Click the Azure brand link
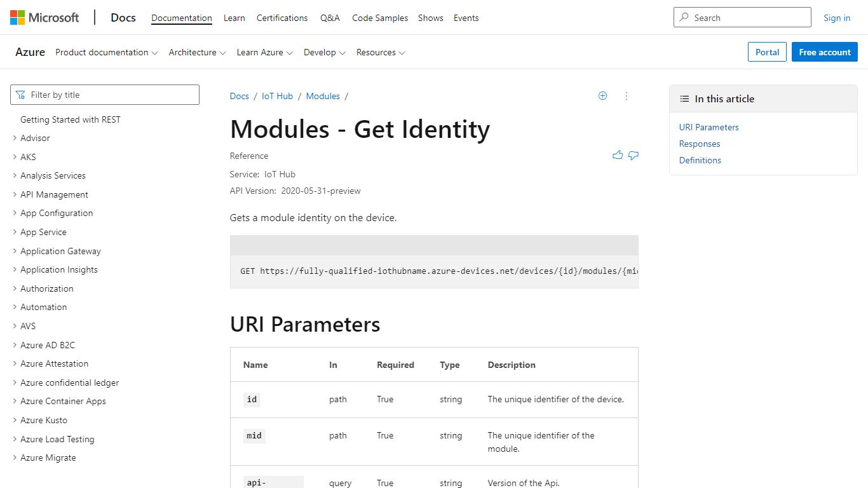Screen dimensions: 868x488 click(31, 52)
